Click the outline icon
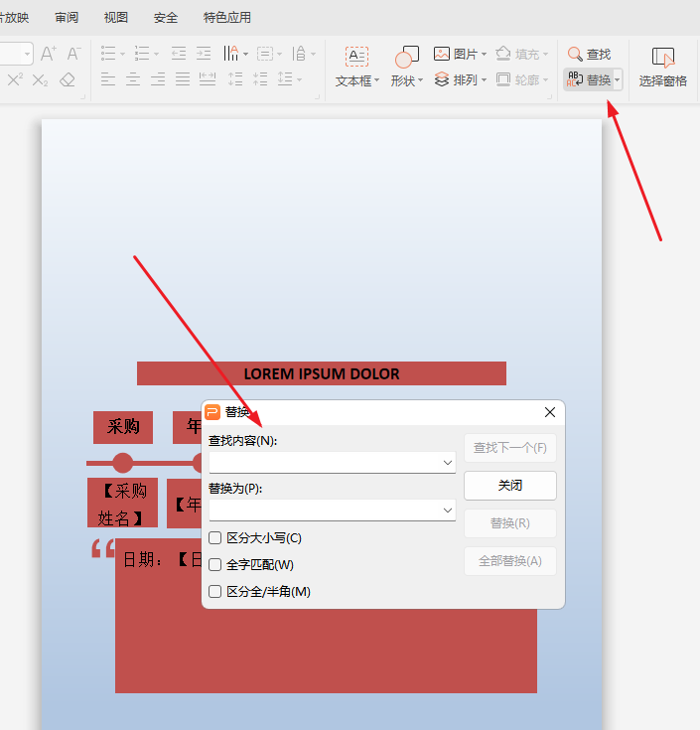700x730 pixels. coord(503,79)
